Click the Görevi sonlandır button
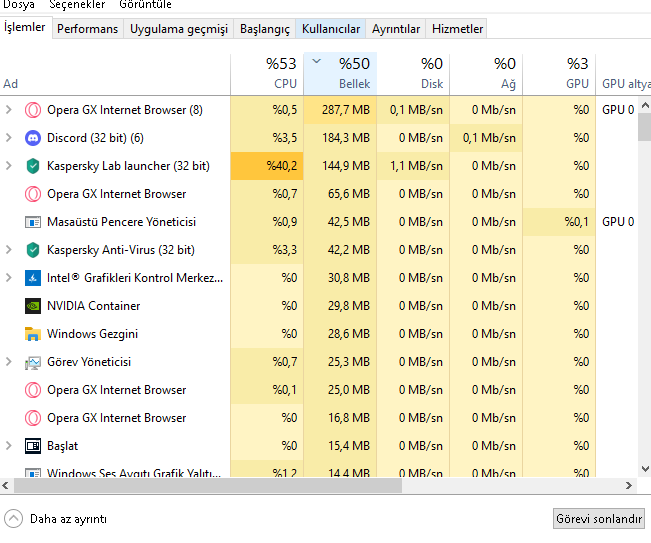The image size is (651, 543). pyautogui.click(x=599, y=519)
